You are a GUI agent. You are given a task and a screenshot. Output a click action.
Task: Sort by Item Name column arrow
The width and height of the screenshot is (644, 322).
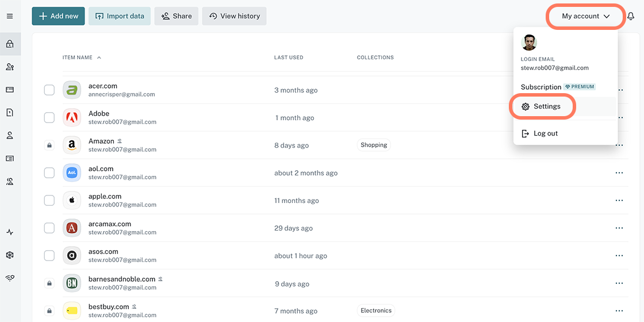point(99,57)
